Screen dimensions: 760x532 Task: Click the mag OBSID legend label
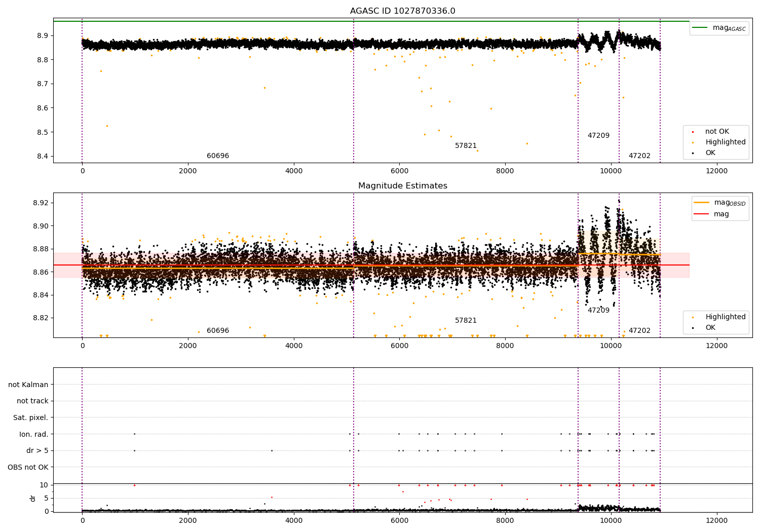coord(730,203)
